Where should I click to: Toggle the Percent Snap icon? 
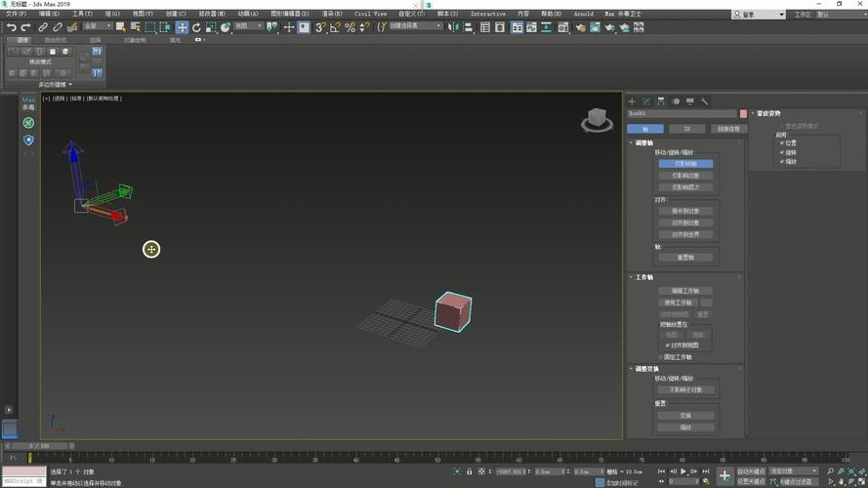[x=350, y=27]
